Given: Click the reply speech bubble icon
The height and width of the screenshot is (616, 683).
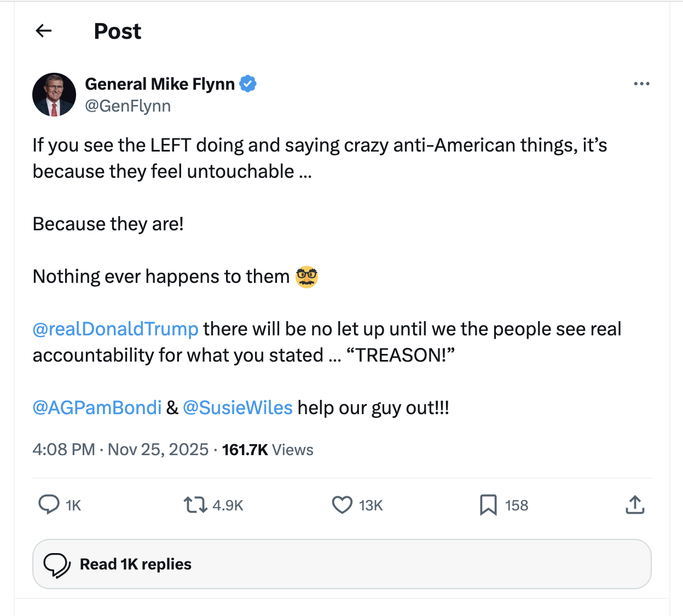Looking at the screenshot, I should click(49, 504).
